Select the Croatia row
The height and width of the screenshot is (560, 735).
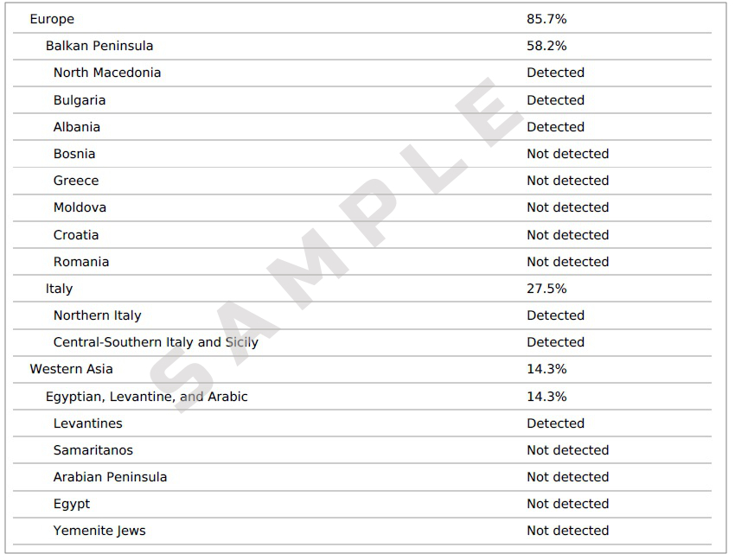click(361, 235)
